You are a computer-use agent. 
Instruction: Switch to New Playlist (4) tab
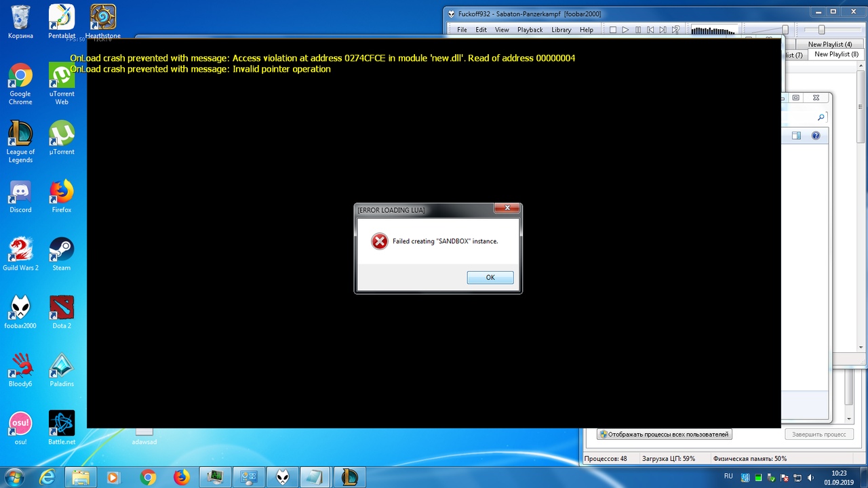(x=830, y=45)
